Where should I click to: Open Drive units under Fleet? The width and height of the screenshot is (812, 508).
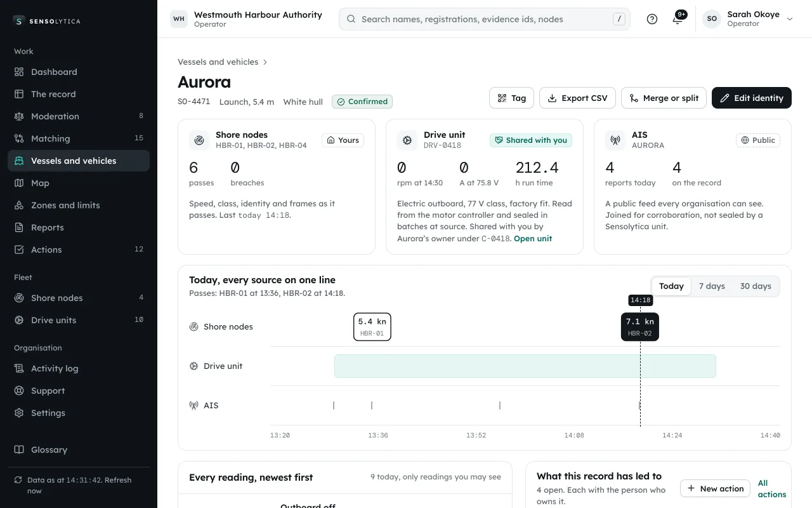pos(79,320)
